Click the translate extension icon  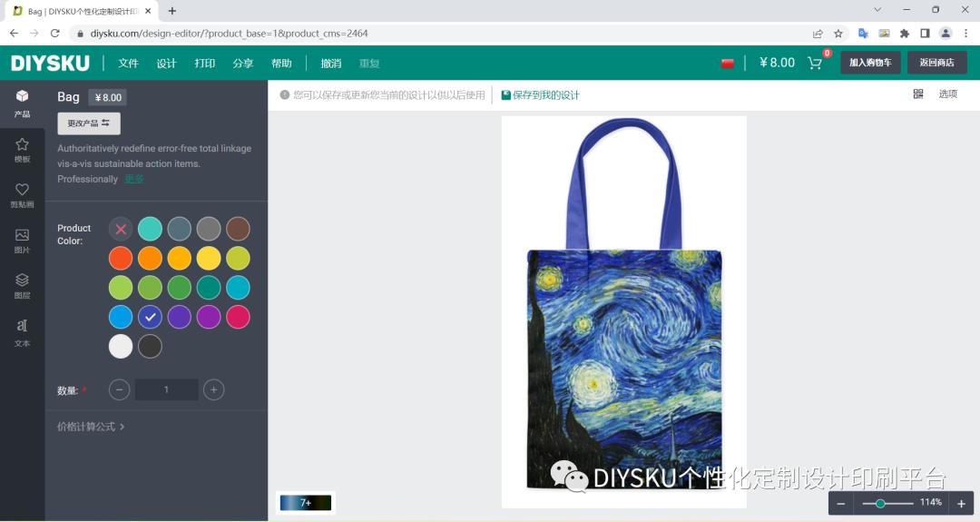pyautogui.click(x=863, y=33)
